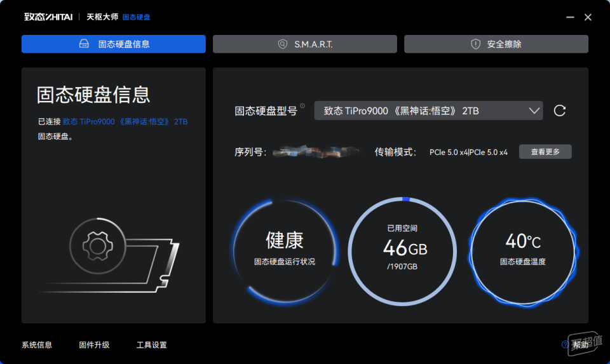Close the application window

(x=588, y=17)
